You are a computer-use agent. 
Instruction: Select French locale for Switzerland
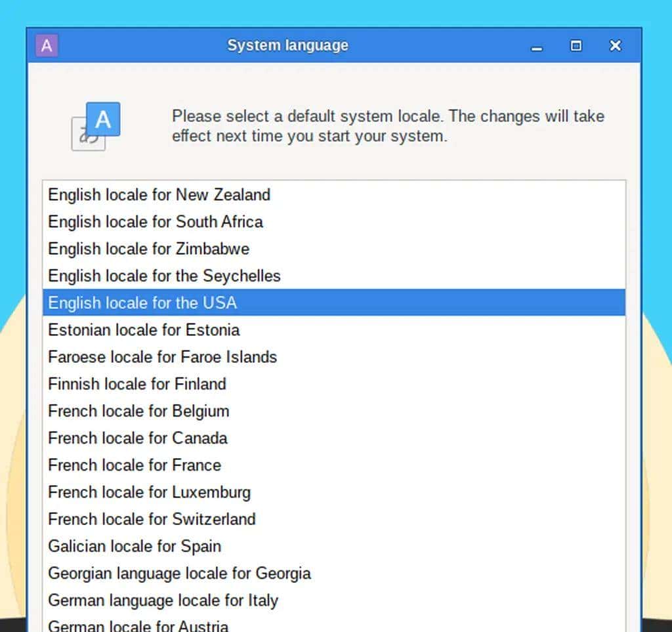pos(151,519)
